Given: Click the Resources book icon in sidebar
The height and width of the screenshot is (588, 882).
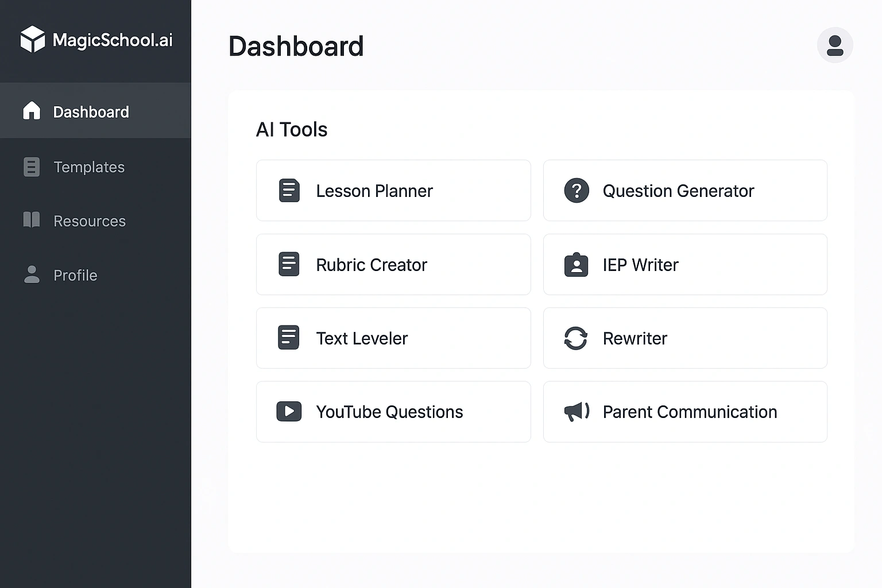Looking at the screenshot, I should coord(32,220).
